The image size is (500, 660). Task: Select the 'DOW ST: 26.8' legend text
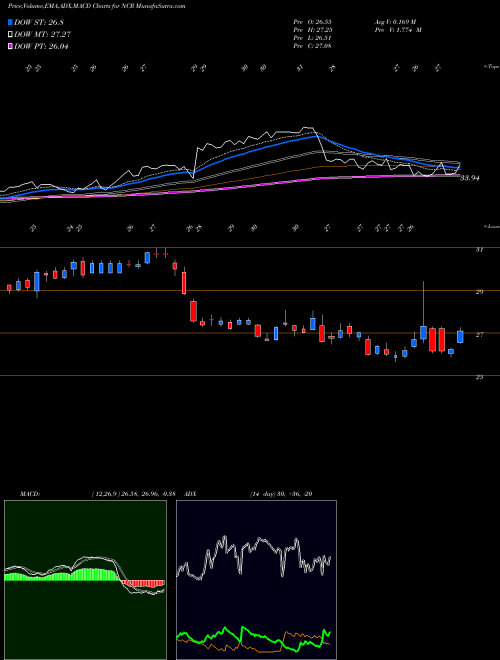[39, 22]
